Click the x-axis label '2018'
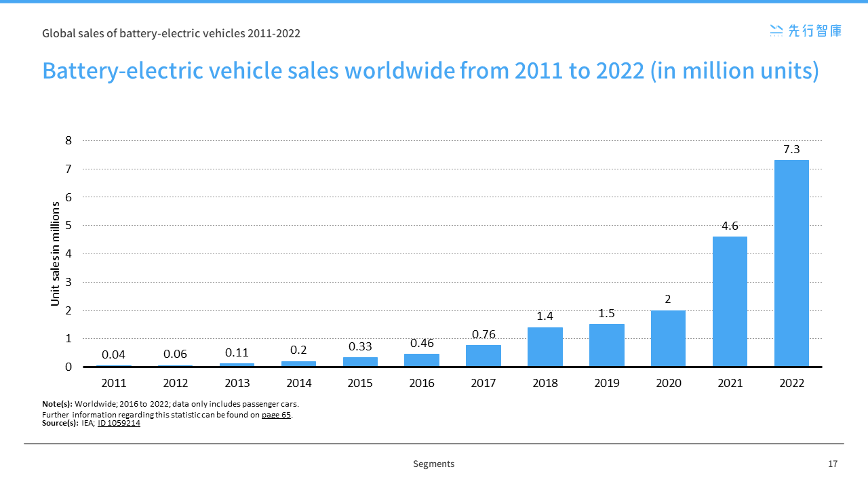This screenshot has width=868, height=488. pos(545,384)
